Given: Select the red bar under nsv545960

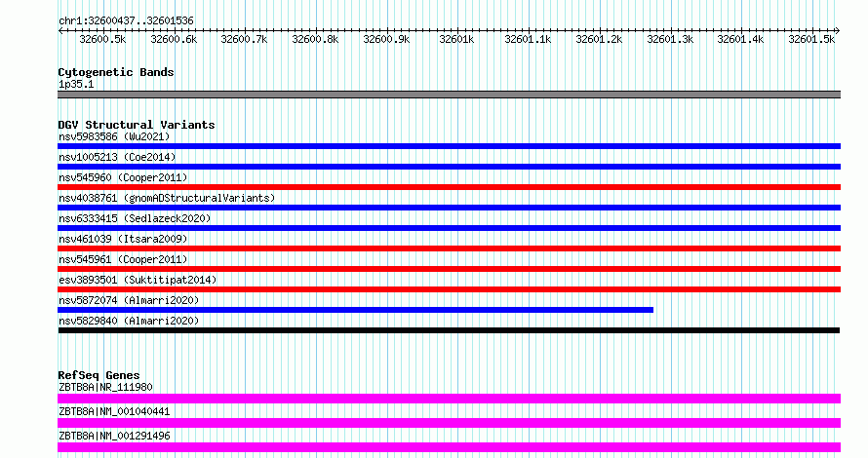Looking at the screenshot, I should click(449, 187).
